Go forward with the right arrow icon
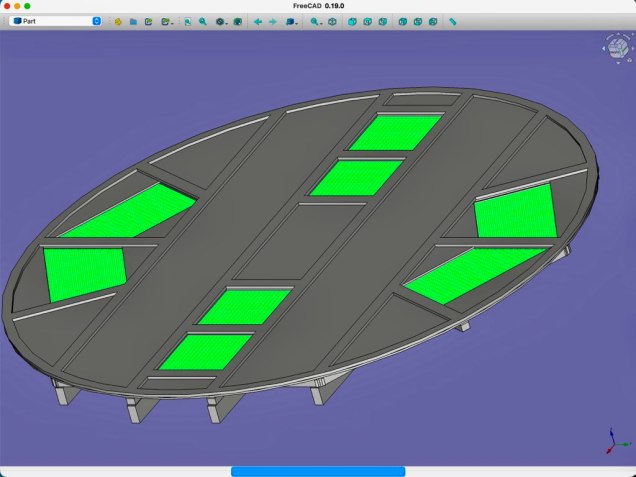 [x=272, y=21]
